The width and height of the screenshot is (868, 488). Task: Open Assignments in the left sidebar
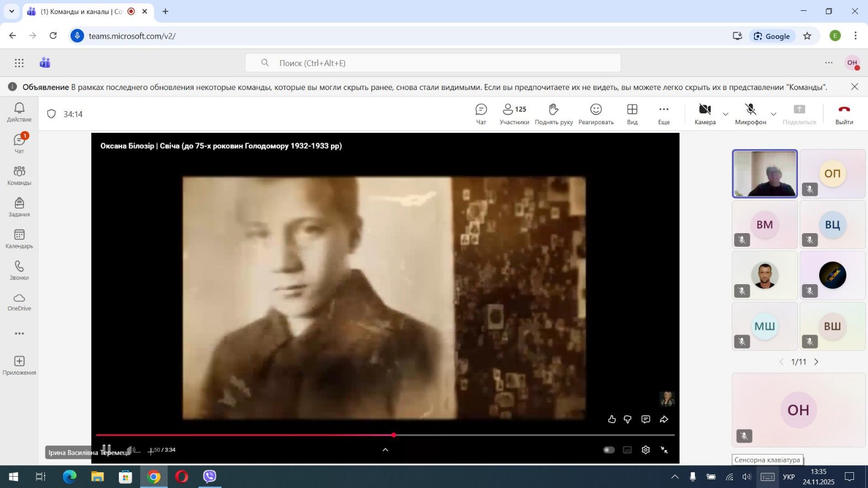pos(19,207)
